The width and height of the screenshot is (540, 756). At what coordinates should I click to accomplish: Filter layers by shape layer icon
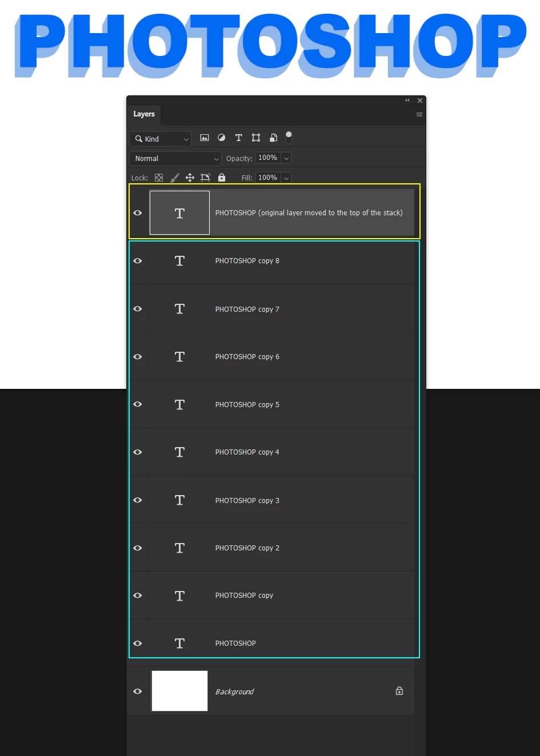[x=256, y=138]
